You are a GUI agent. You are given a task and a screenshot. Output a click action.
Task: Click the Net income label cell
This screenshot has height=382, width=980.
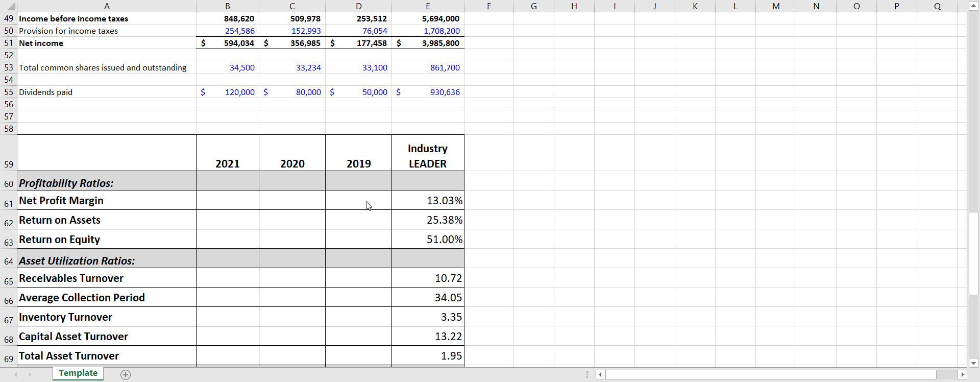[107, 43]
